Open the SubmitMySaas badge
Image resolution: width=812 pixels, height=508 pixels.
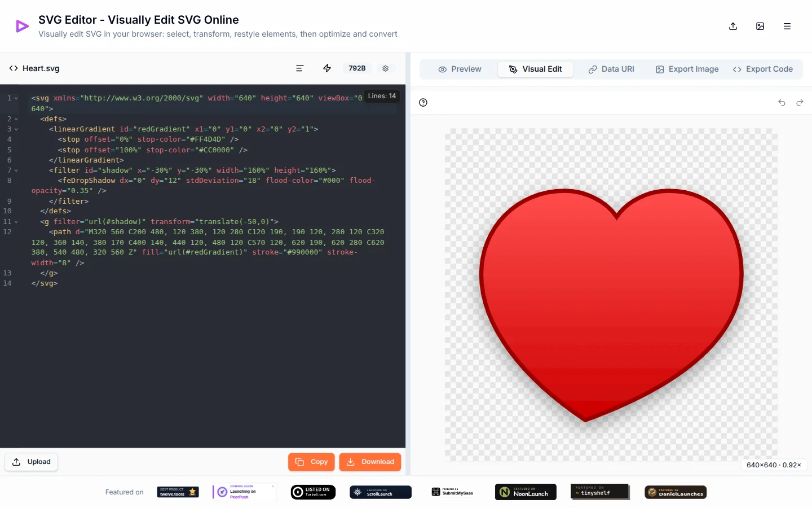(453, 492)
